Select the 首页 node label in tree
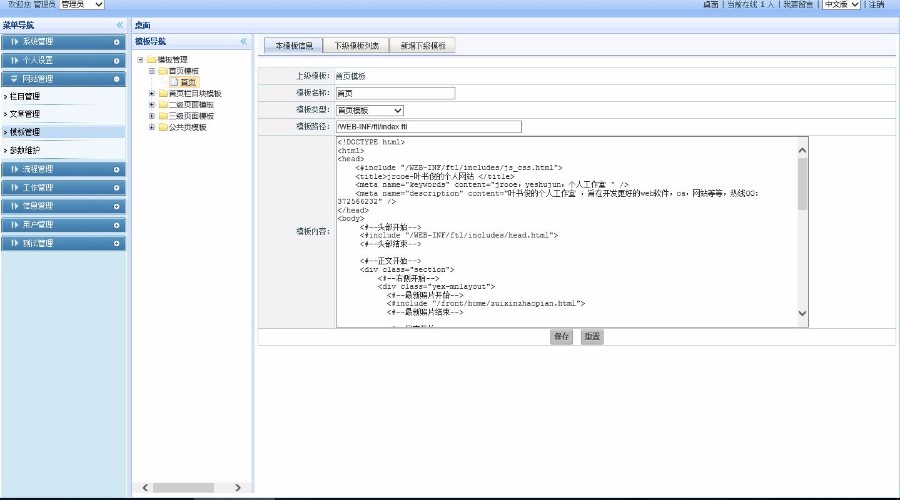The height and width of the screenshot is (500, 900). (188, 83)
